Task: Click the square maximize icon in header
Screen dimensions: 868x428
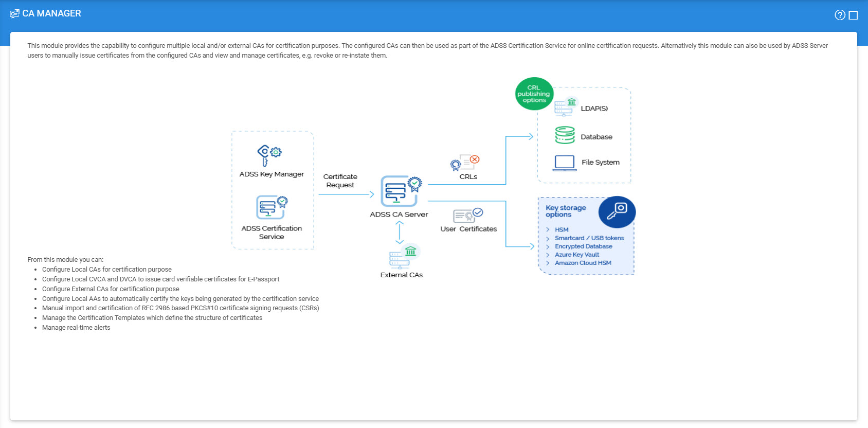Action: (853, 15)
